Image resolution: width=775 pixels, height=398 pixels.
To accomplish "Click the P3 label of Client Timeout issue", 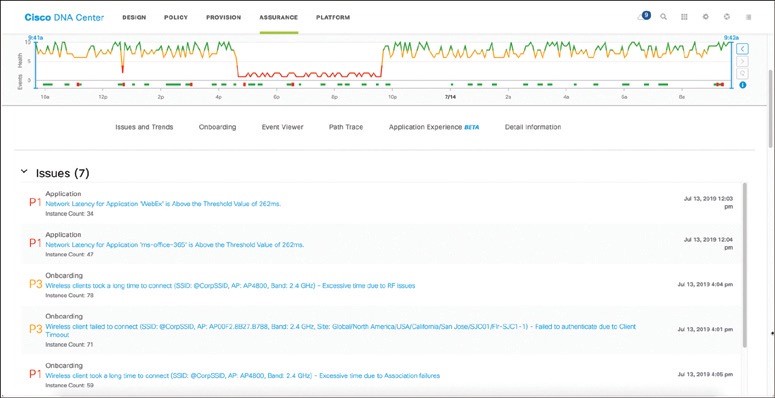I will pyautogui.click(x=35, y=329).
